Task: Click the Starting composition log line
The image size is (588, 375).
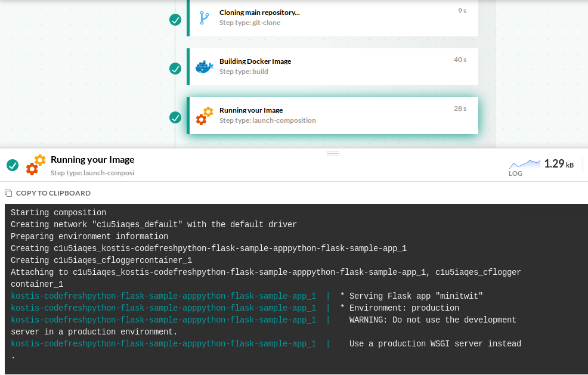Action: pyautogui.click(x=58, y=213)
